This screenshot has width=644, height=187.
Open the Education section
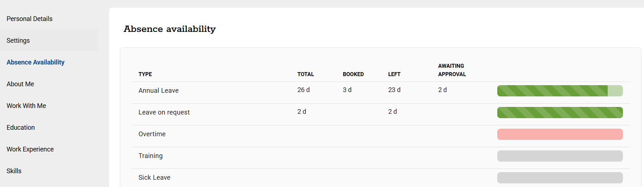point(21,128)
